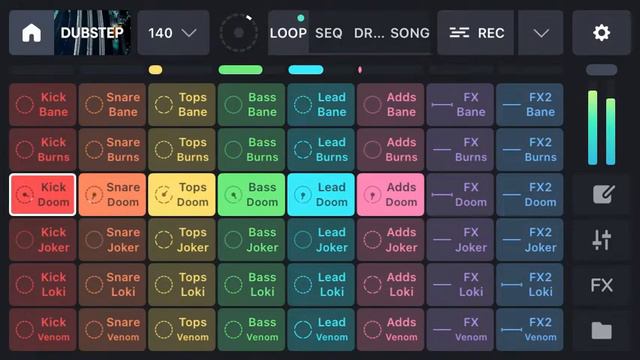
Task: Expand the chevron next to REC
Action: [541, 33]
